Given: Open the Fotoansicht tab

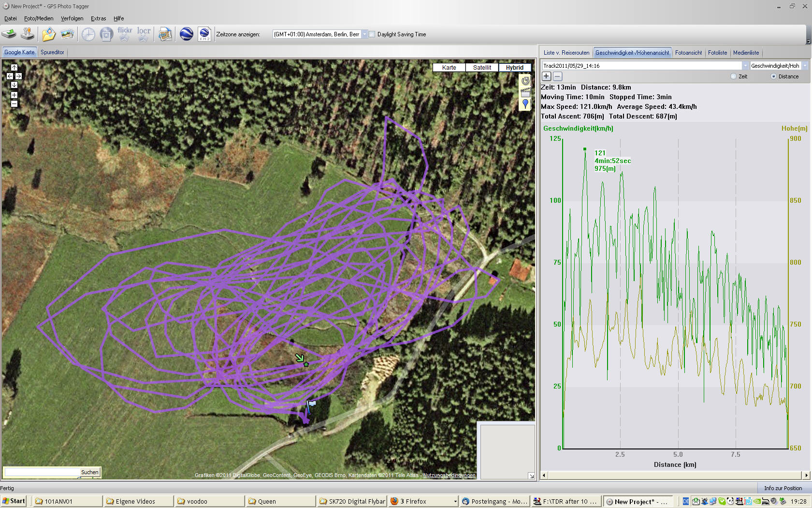Looking at the screenshot, I should (688, 53).
